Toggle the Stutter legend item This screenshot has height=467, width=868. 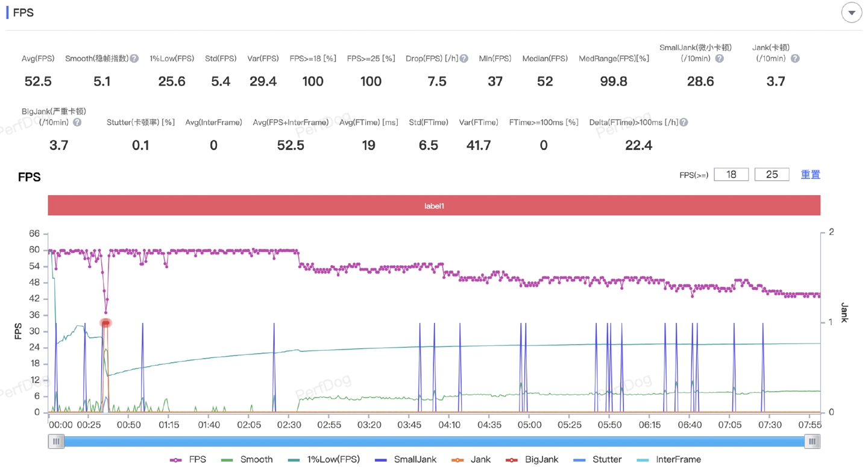click(598, 459)
